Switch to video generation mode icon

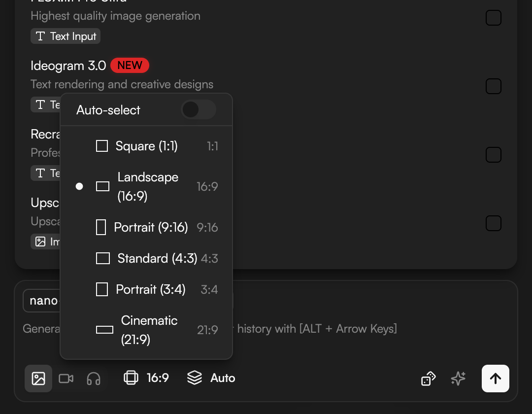tap(66, 379)
